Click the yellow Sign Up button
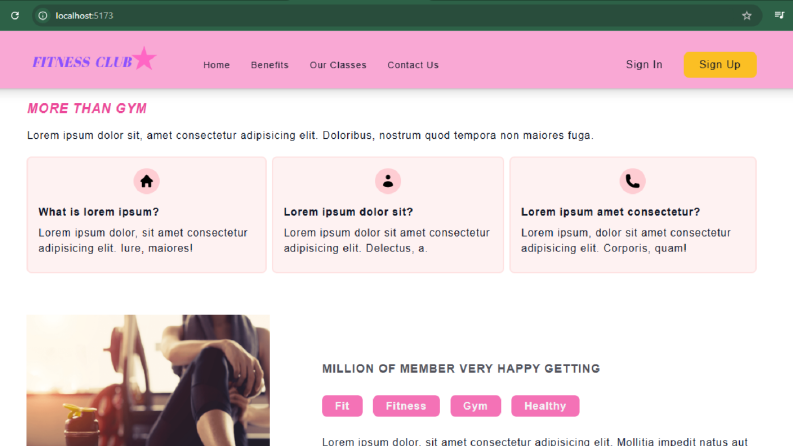Screen dimensions: 793x446 click(x=720, y=65)
